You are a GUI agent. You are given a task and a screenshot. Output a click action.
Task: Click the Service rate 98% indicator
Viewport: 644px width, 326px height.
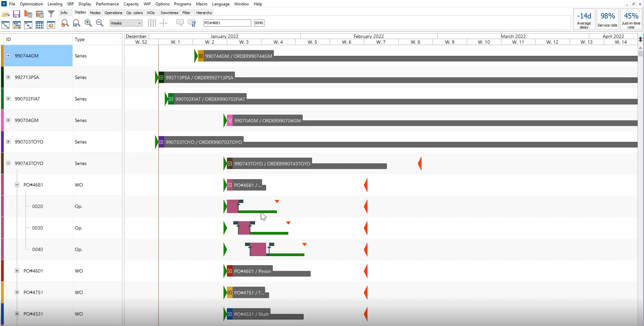607,19
